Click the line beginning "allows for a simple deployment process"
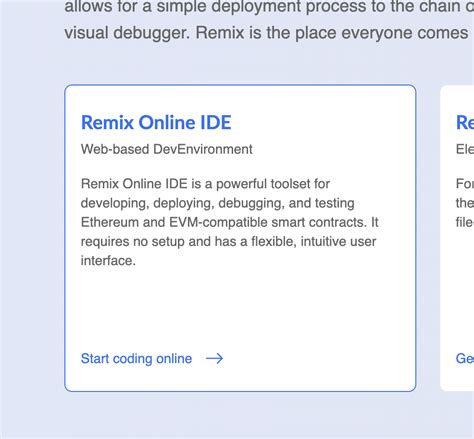Viewport: 474px width, 439px height. click(269, 7)
